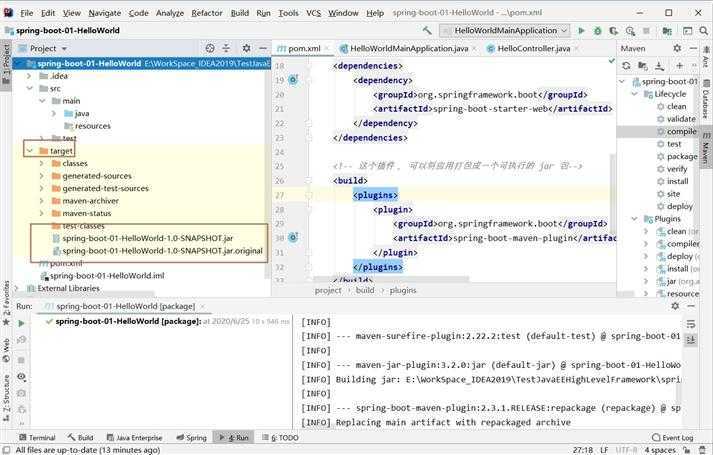Click the Build project hammer icon
This screenshot has width=713, height=455.
tap(427, 30)
